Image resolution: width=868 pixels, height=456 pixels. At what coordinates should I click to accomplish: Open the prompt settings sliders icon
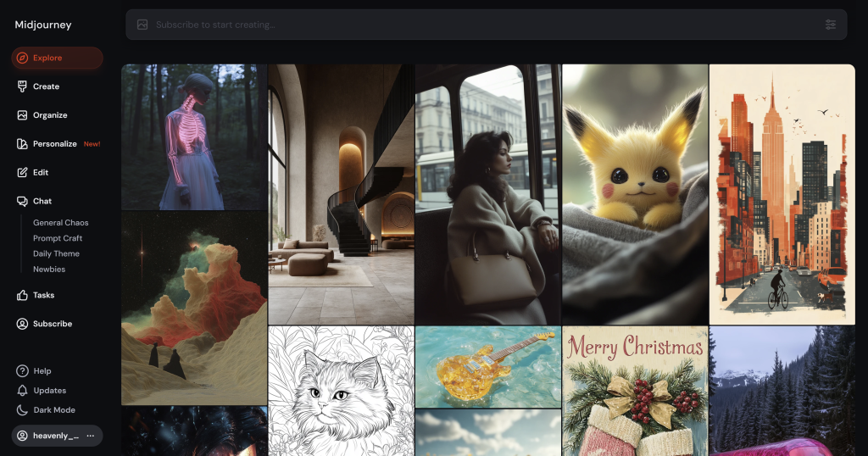[831, 25]
